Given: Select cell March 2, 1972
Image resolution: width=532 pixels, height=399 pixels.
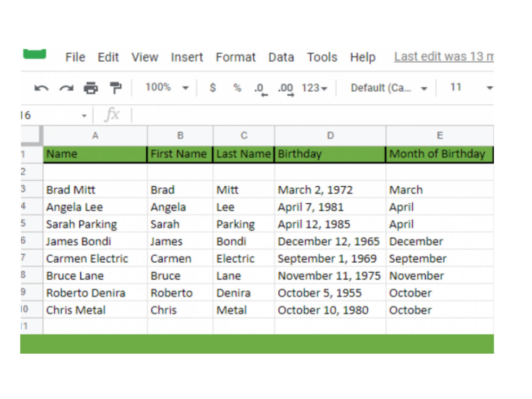Looking at the screenshot, I should coord(330,190).
